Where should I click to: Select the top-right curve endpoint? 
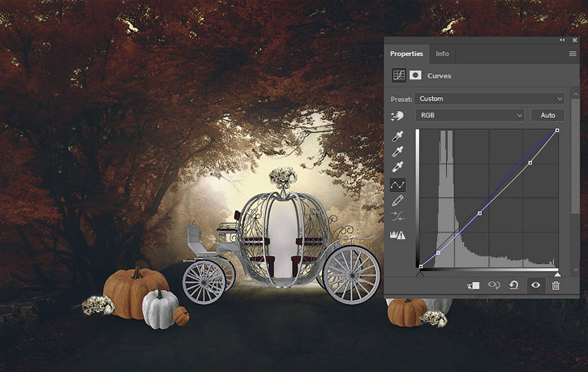point(557,130)
